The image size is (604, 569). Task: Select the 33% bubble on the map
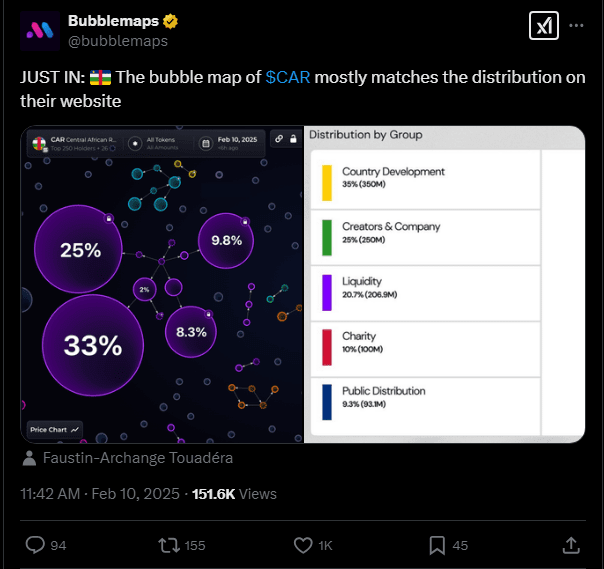coord(92,346)
